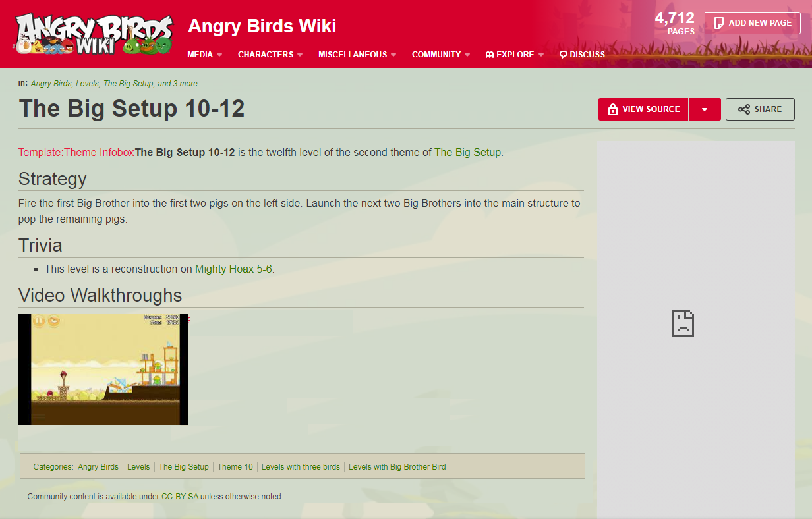Image resolution: width=812 pixels, height=519 pixels.
Task: Open the Miscellaneous menu
Action: tap(357, 55)
